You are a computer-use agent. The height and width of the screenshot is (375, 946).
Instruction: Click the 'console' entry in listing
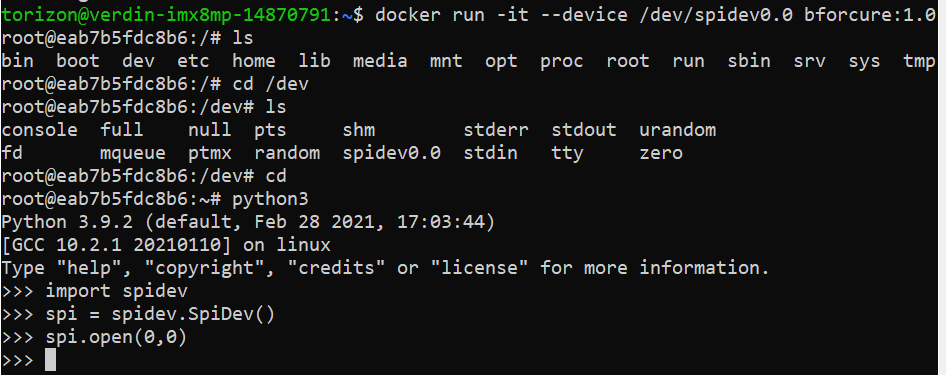point(39,130)
